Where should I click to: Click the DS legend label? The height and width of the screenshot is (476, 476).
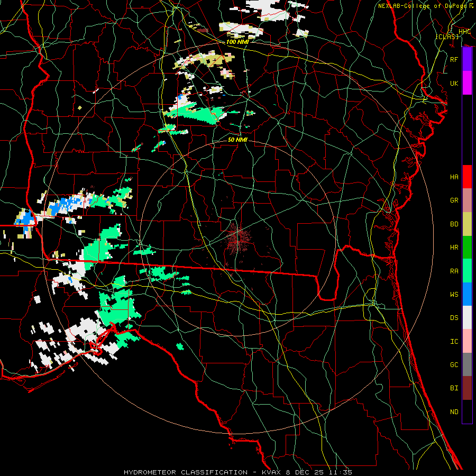point(454,318)
